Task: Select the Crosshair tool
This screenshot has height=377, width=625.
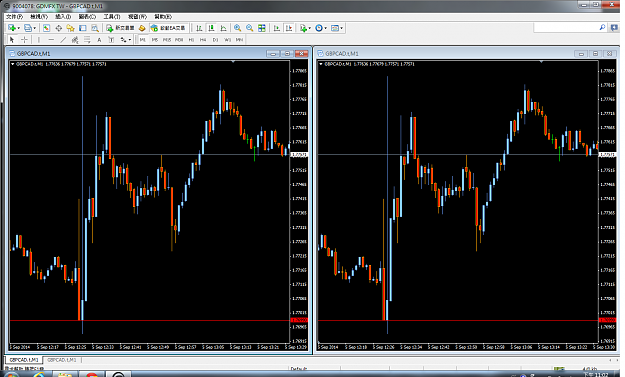Action: [24, 39]
